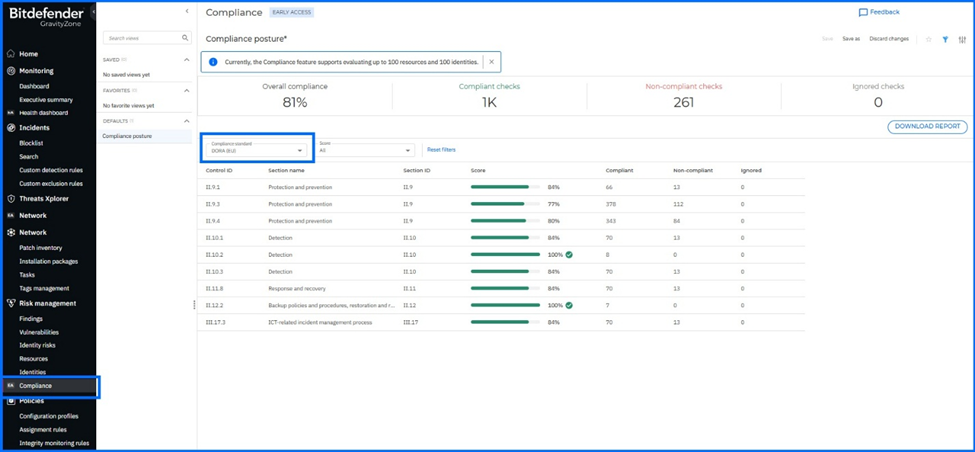Open the Score filter dropdown
The width and height of the screenshot is (975, 452).
(366, 150)
